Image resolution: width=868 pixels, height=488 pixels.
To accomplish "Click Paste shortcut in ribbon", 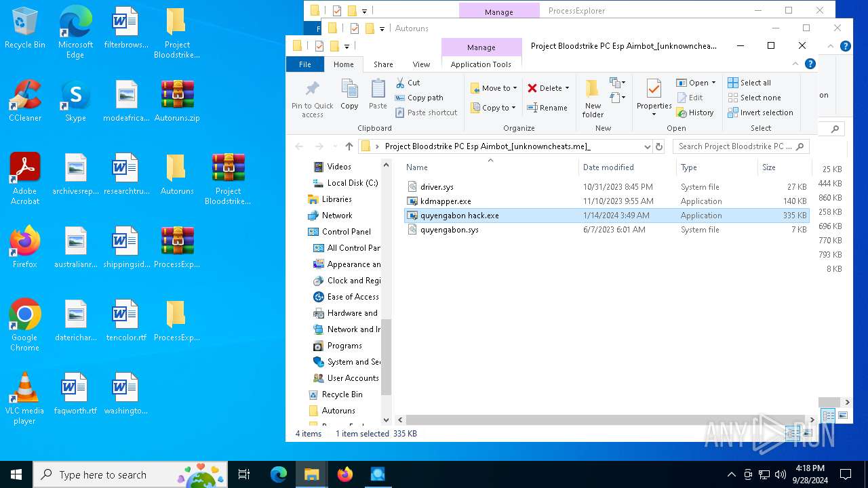I will 426,113.
